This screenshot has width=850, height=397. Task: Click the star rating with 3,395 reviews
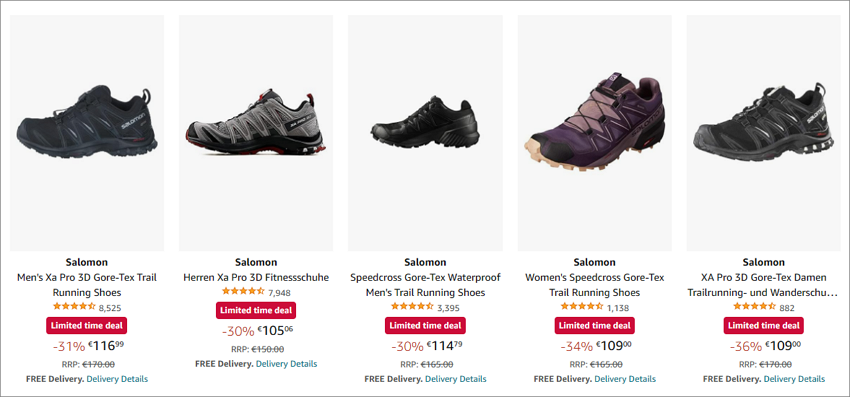coord(413,306)
